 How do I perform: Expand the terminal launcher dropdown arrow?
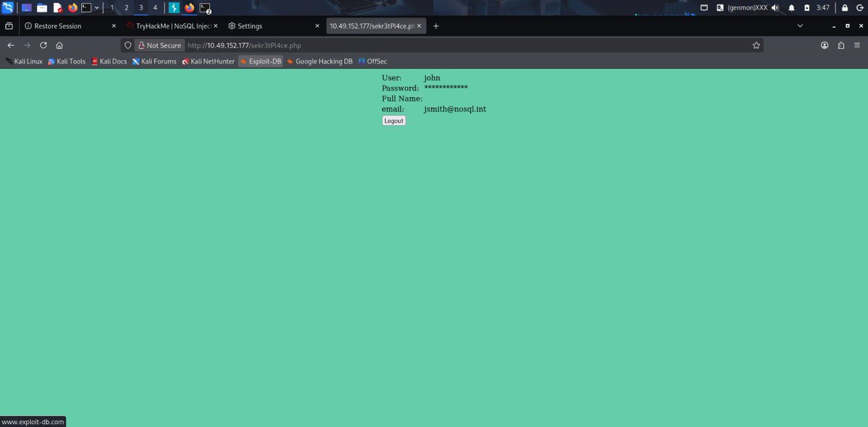click(97, 8)
